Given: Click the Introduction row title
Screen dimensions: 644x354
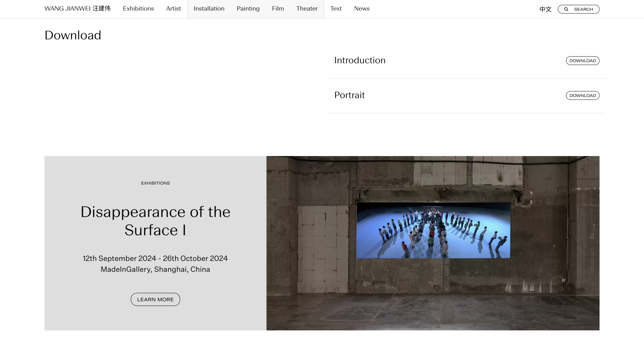Looking at the screenshot, I should (360, 60).
